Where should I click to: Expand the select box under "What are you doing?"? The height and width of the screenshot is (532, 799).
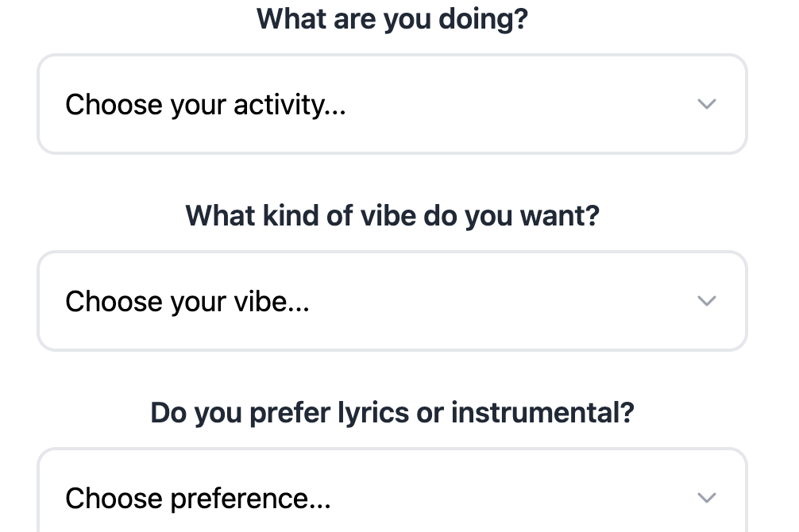pyautogui.click(x=392, y=104)
